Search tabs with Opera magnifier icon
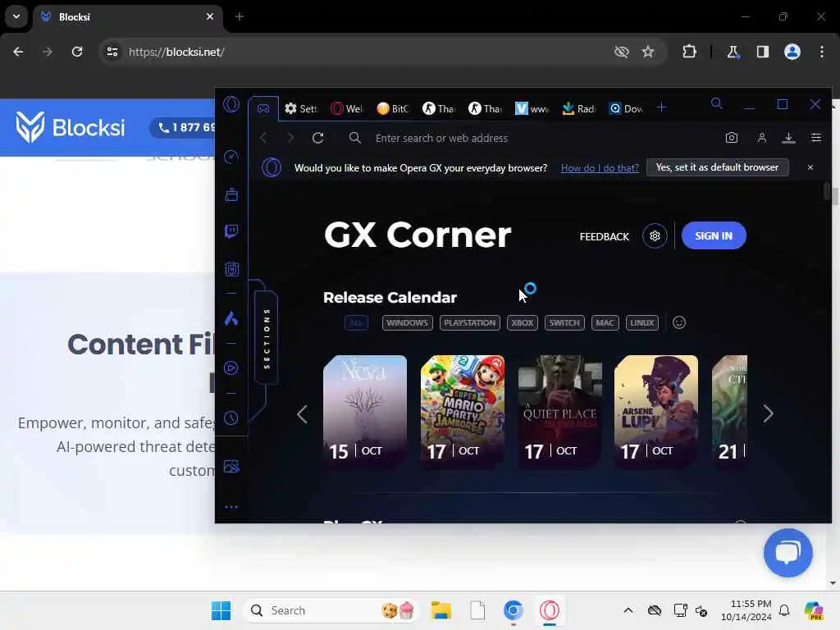The width and height of the screenshot is (840, 630). (717, 104)
